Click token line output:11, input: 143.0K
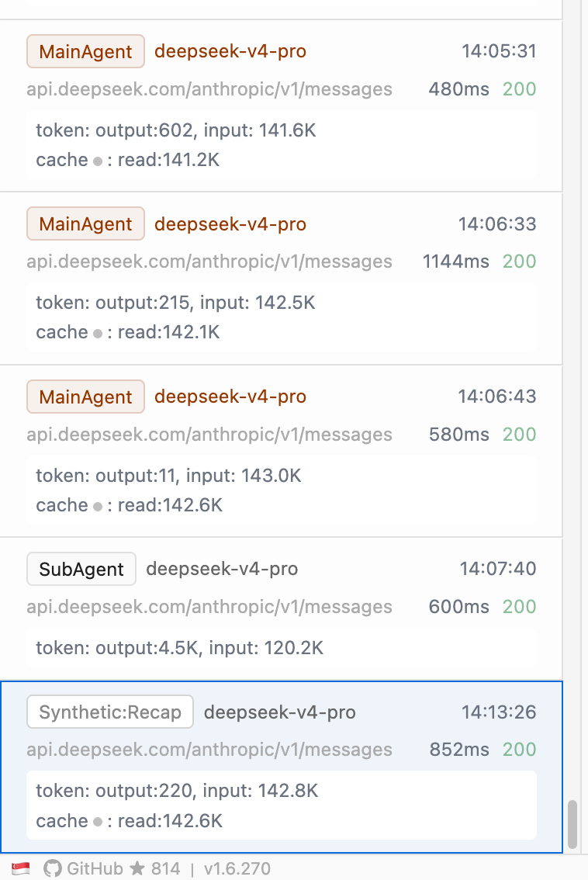The image size is (588, 880). click(x=169, y=476)
